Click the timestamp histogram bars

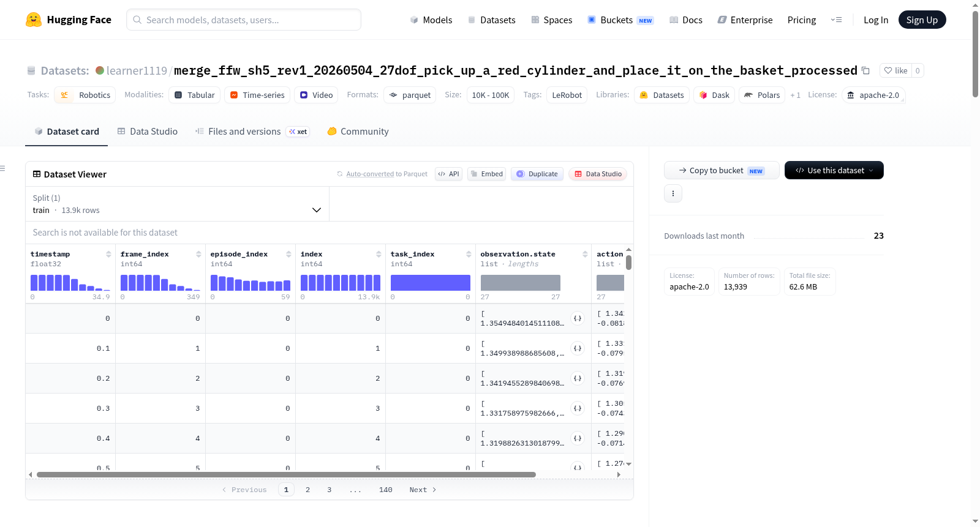click(70, 283)
